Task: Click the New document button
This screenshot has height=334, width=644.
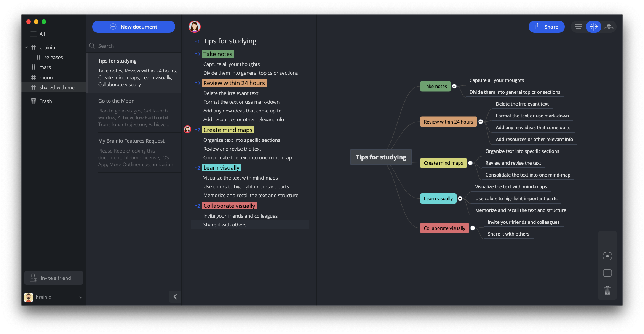Action: coord(134,27)
